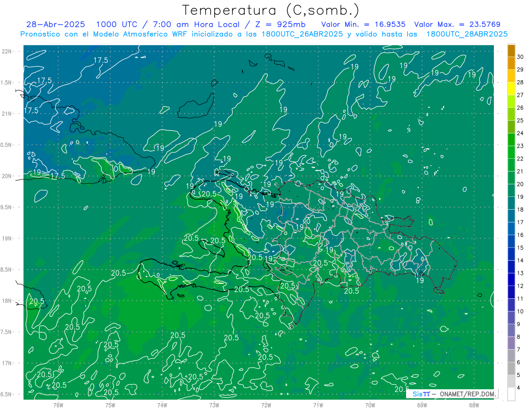Click the 68W longitude axis label
The height and width of the screenshot is (411, 532).
click(474, 405)
